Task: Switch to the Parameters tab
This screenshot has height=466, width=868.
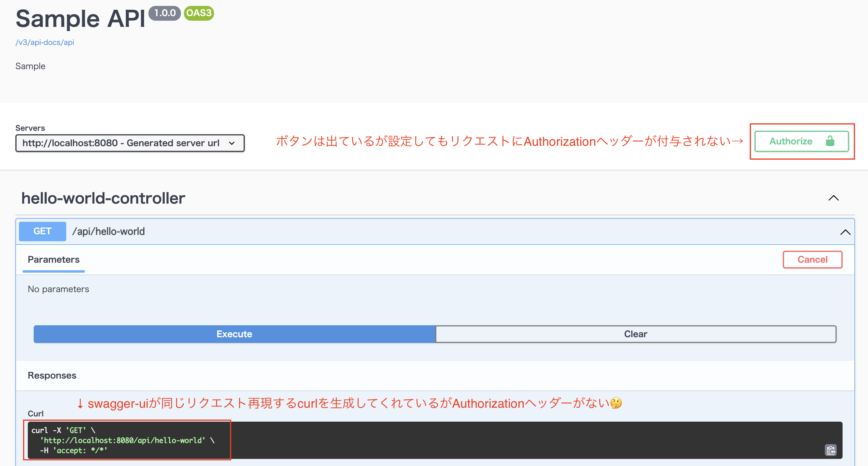Action: 53,259
